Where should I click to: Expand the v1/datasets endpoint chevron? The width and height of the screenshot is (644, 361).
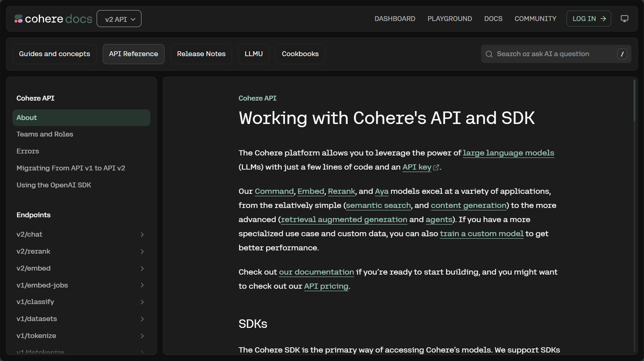(142, 319)
